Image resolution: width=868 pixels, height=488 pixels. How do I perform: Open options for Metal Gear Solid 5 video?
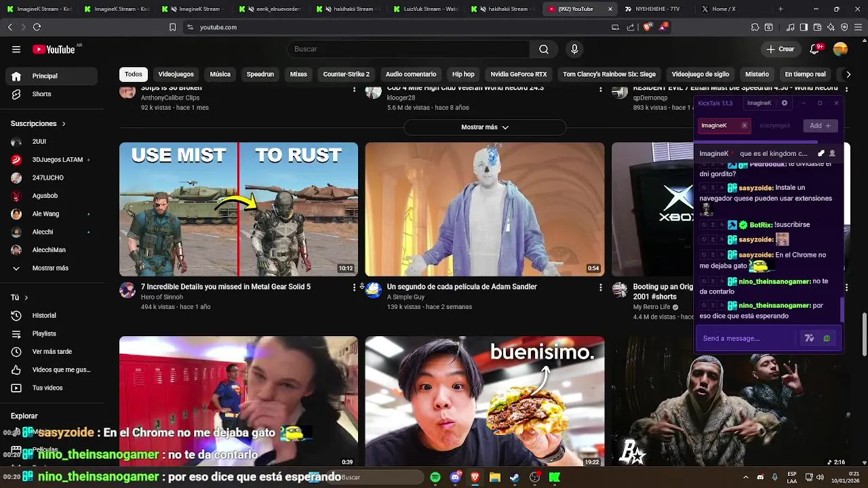coord(354,287)
